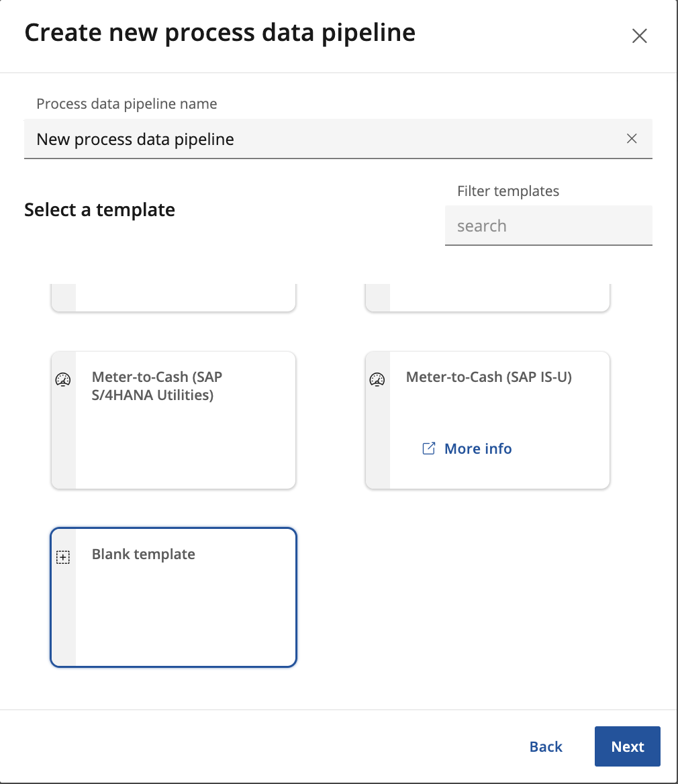
Task: Click the Filter templates search box
Action: (x=548, y=226)
